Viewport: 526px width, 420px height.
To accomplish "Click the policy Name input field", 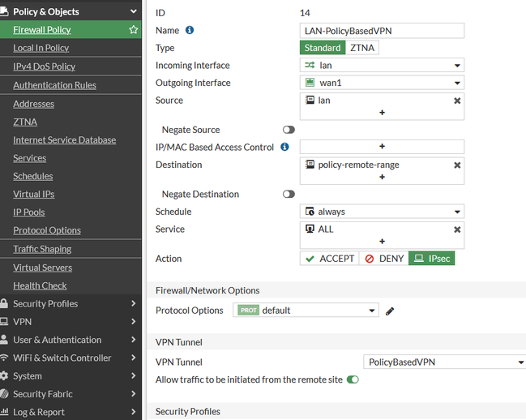I will click(382, 30).
